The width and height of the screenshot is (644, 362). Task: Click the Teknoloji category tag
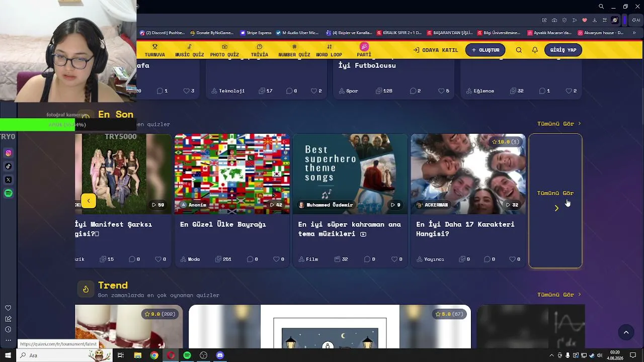click(228, 91)
